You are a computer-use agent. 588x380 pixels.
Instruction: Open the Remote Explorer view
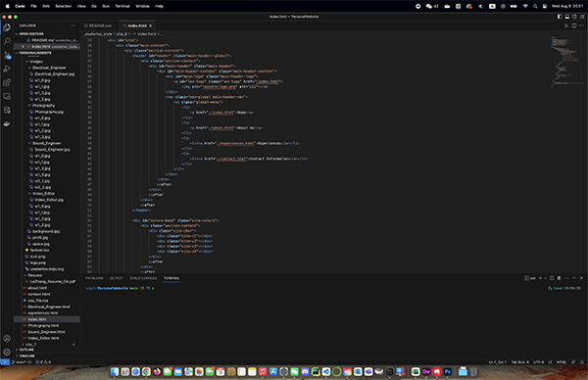tap(7, 96)
